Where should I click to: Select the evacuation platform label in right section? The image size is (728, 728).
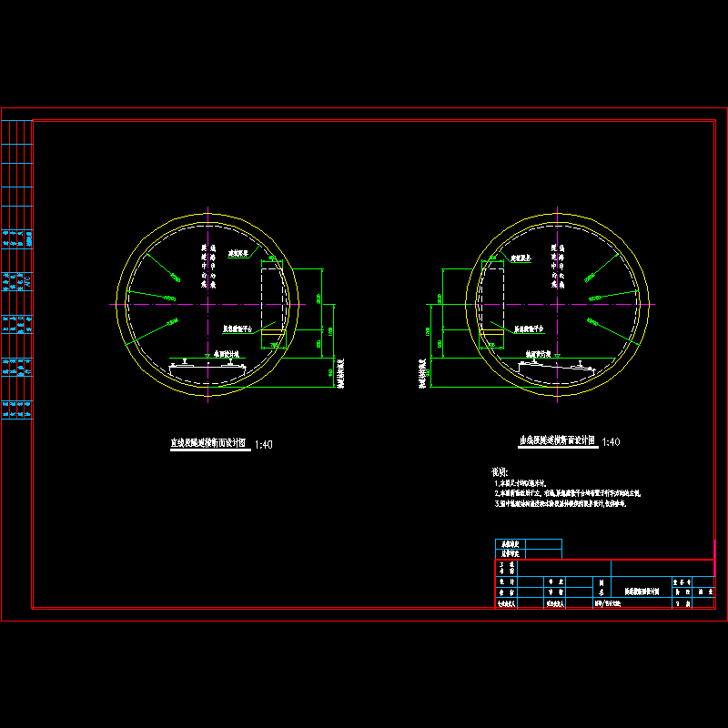pos(529,328)
